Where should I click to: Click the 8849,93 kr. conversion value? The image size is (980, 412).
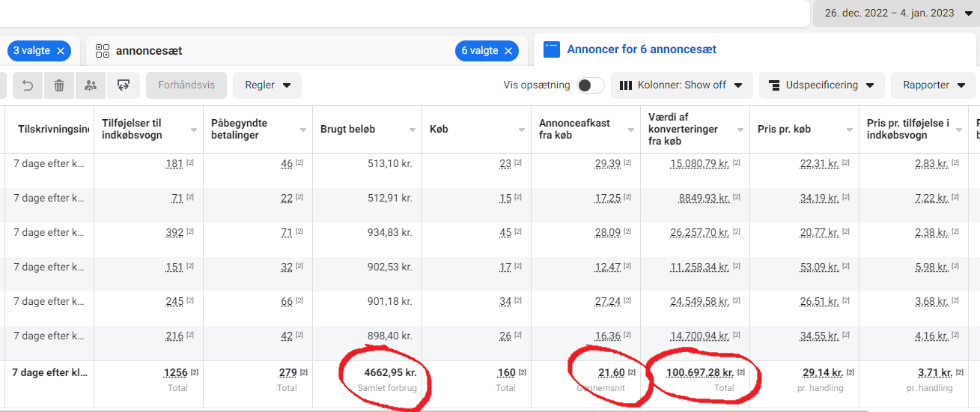704,198
